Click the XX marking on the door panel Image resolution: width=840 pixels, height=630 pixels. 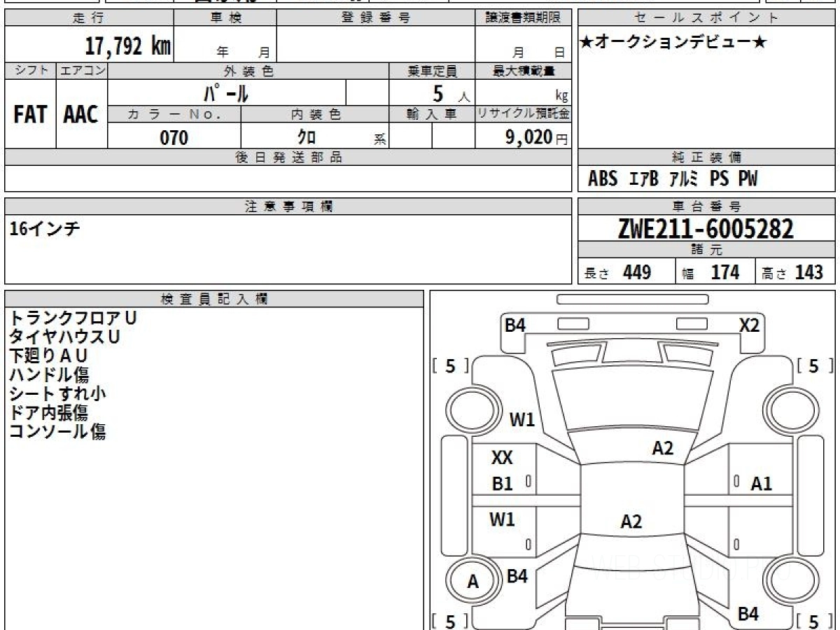[x=502, y=458]
